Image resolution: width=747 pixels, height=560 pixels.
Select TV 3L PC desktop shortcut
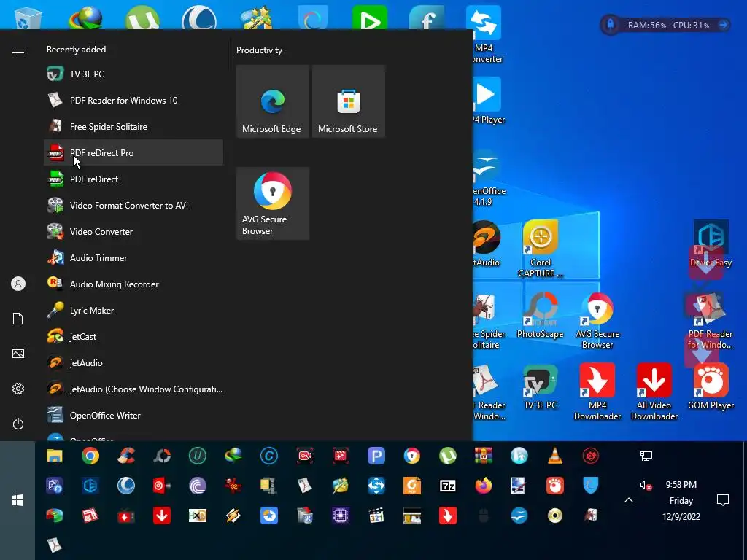541,386
